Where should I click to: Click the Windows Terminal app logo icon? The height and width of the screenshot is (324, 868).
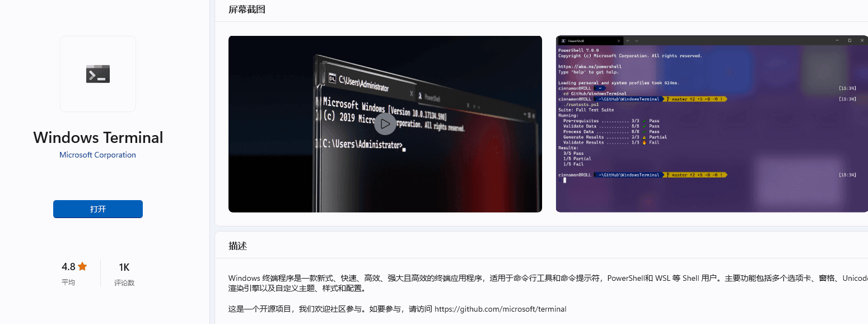pyautogui.click(x=97, y=73)
